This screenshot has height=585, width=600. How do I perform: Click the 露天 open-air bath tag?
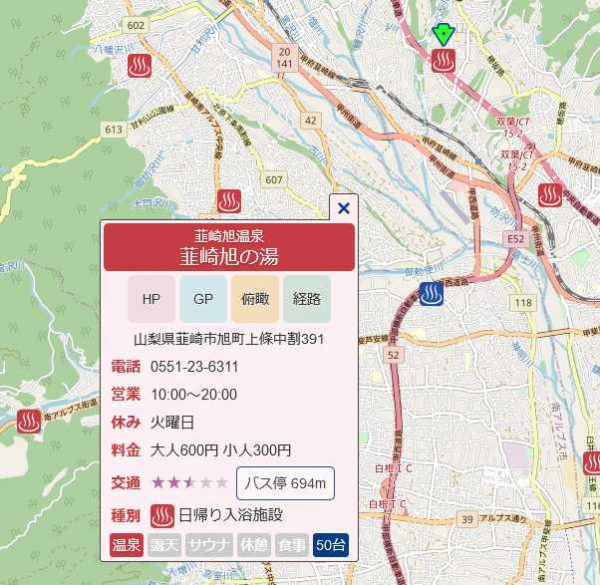163,546
